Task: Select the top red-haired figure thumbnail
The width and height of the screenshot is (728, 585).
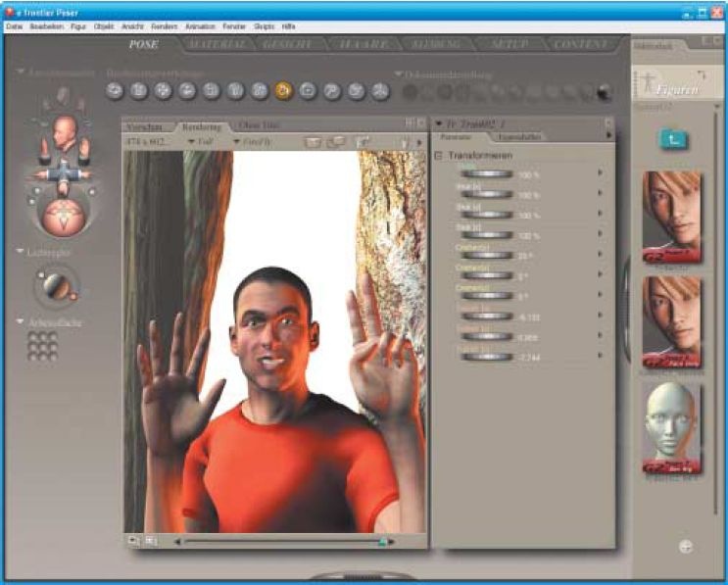Action: point(672,218)
